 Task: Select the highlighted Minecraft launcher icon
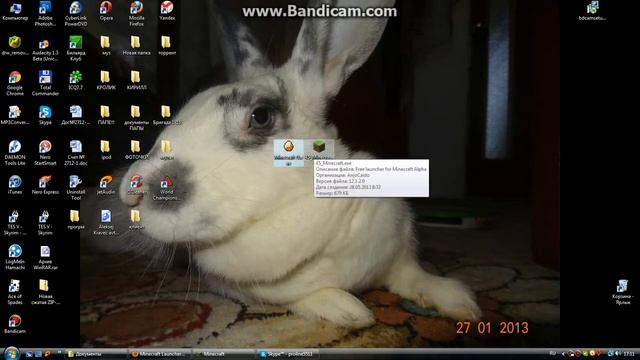[x=289, y=153]
